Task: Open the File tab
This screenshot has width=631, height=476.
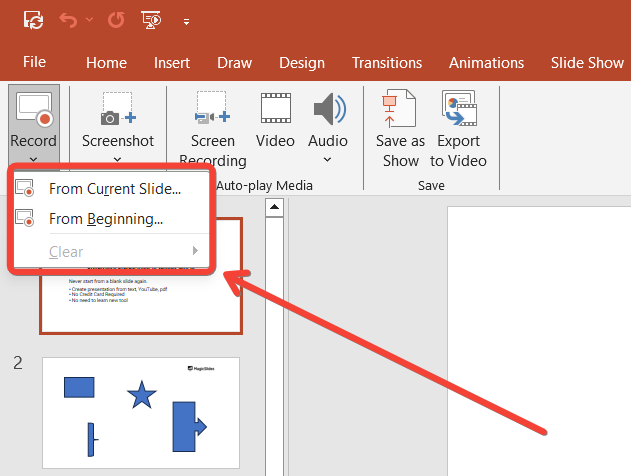Action: [x=34, y=62]
